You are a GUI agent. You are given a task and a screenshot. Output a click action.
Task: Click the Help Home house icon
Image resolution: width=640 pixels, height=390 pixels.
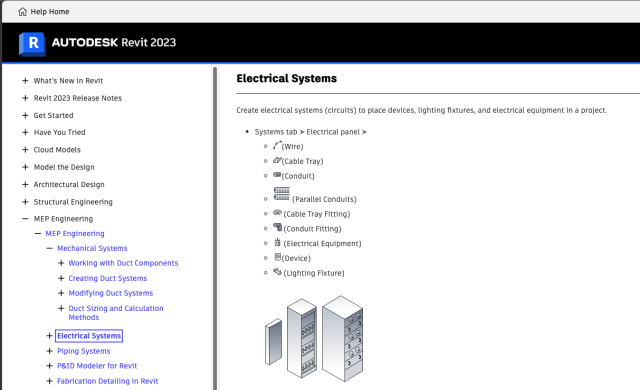click(22, 12)
